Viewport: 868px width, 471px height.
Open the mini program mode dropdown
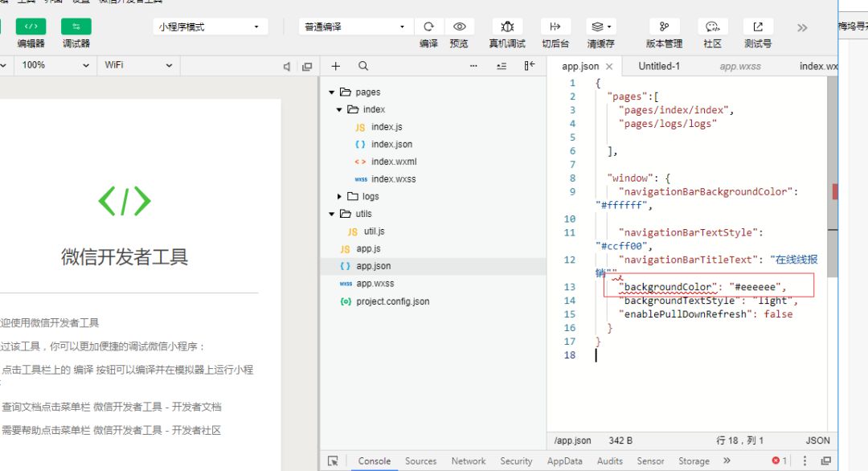pos(211,27)
